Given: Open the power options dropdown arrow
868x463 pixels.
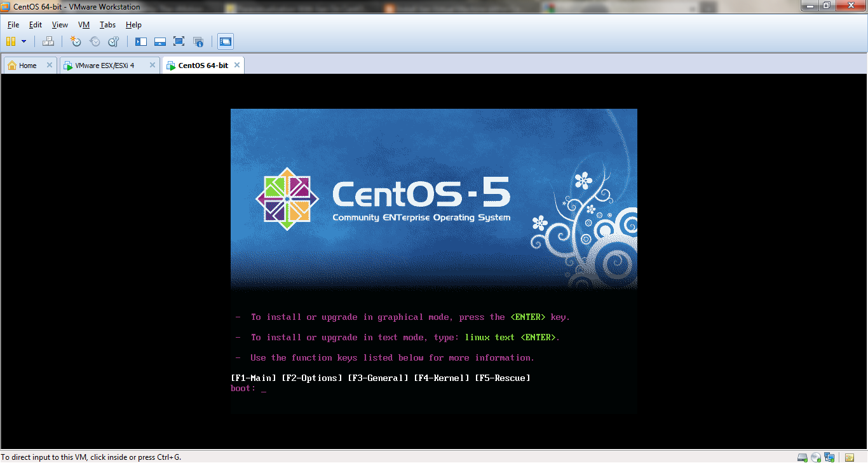Looking at the screenshot, I should (24, 41).
